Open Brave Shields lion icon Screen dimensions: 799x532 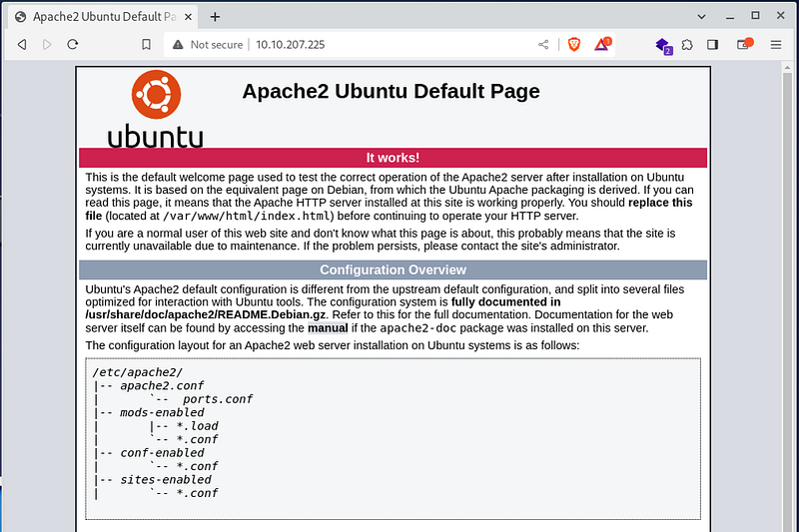(x=574, y=45)
